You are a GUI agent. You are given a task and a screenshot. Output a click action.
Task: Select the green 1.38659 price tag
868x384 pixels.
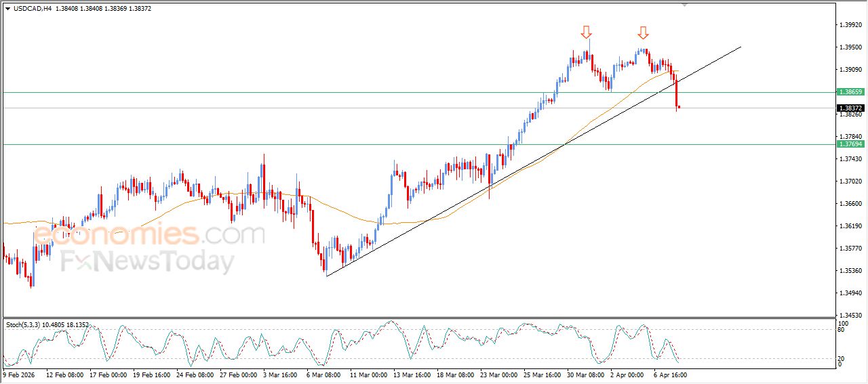coord(850,91)
